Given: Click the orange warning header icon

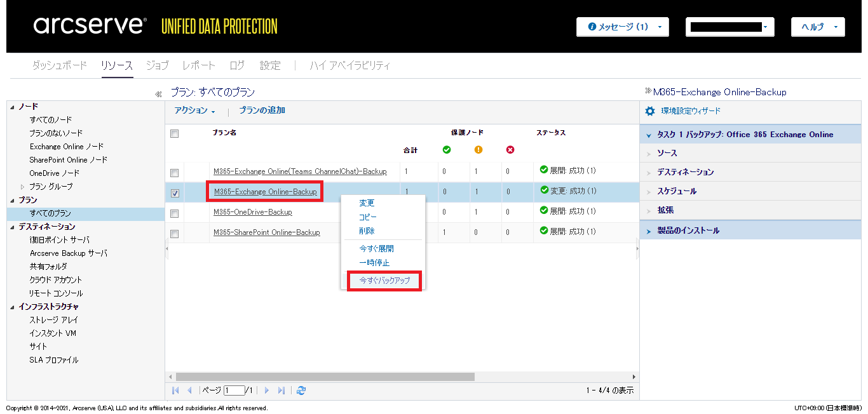Looking at the screenshot, I should (x=478, y=150).
